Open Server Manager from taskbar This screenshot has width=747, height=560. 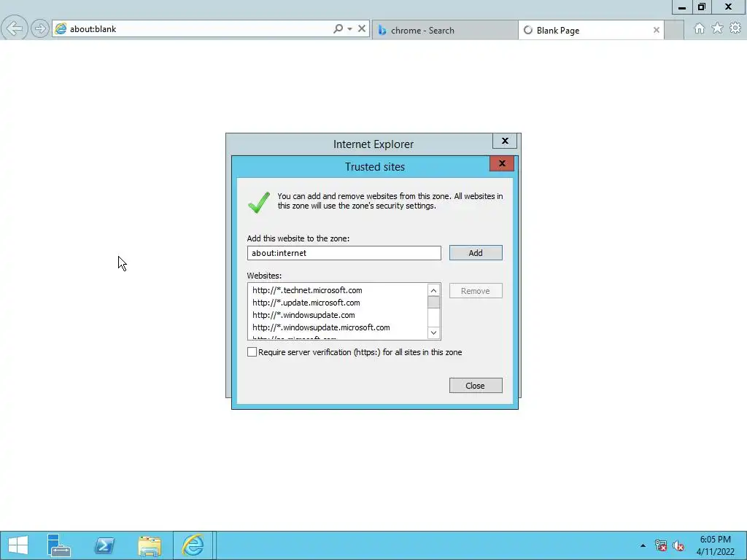(x=58, y=545)
